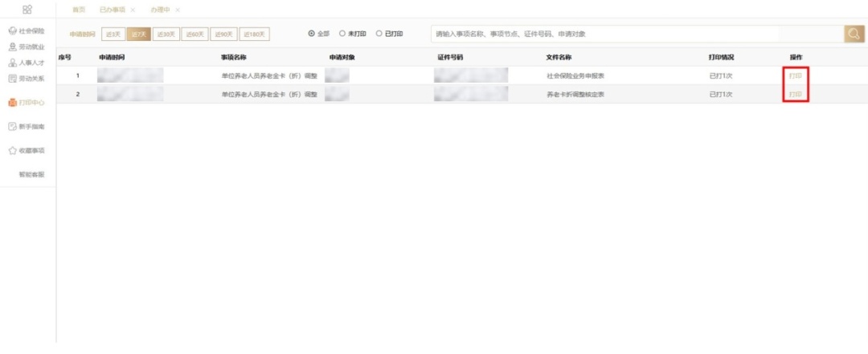Viewport: 868px width, 354px height.
Task: Click 打印 for 养老卡折调整核定表 row
Action: click(796, 94)
